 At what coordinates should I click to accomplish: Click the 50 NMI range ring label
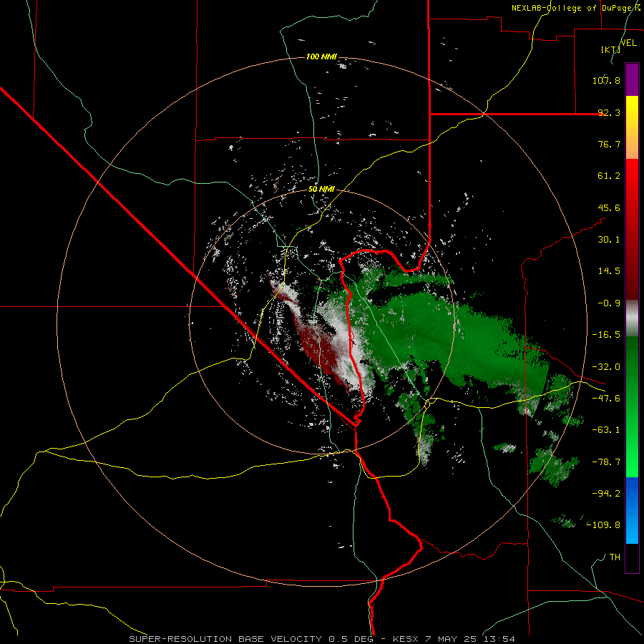321,190
